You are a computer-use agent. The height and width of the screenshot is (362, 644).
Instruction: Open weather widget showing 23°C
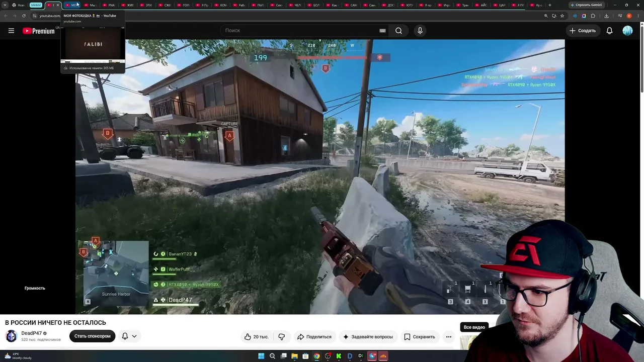coord(18,356)
